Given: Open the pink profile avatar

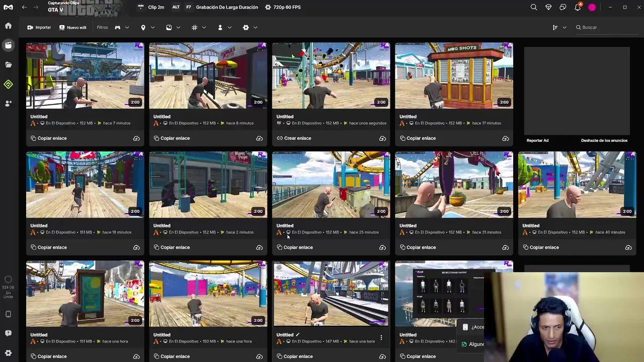Looking at the screenshot, I should point(592,7).
